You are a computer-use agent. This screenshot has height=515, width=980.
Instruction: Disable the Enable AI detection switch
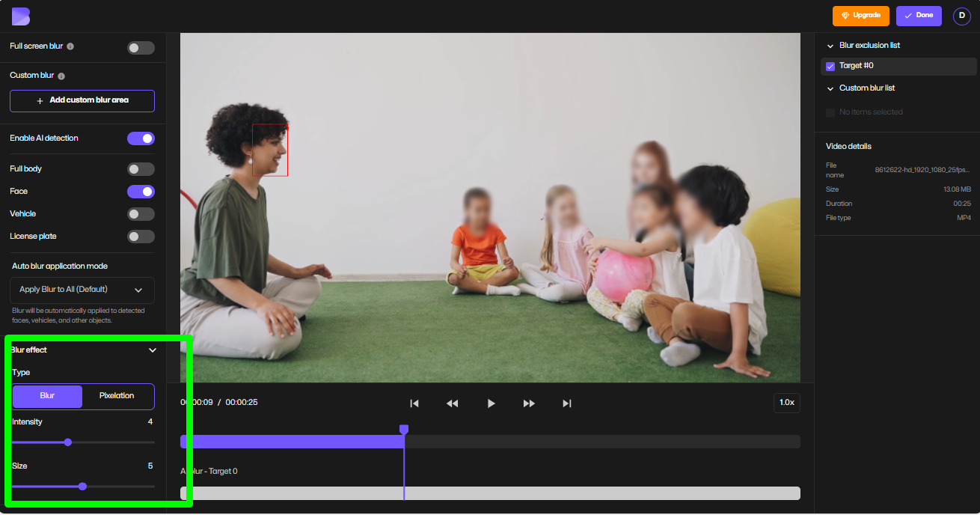pyautogui.click(x=141, y=138)
